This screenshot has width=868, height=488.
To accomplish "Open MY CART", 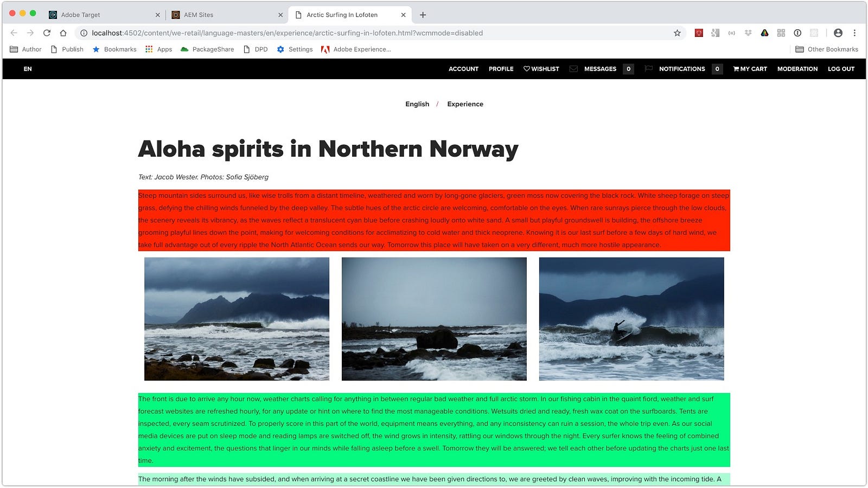I will 750,69.
